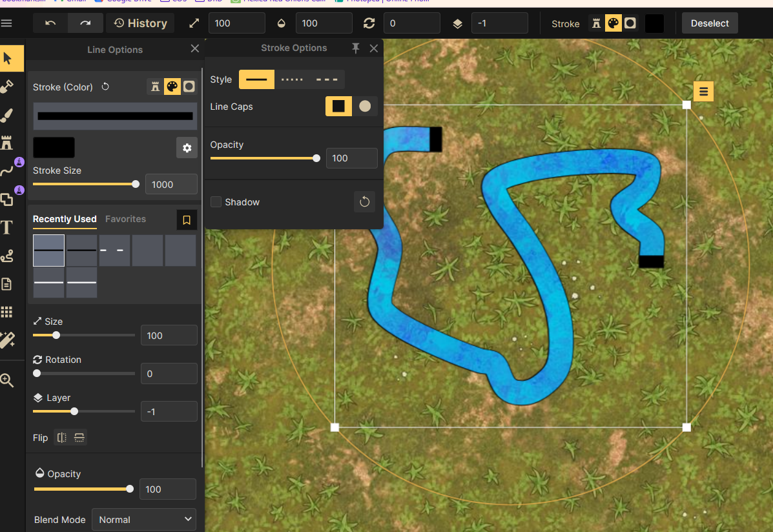Close the Stroke Options panel
The width and height of the screenshot is (773, 532).
pos(374,48)
